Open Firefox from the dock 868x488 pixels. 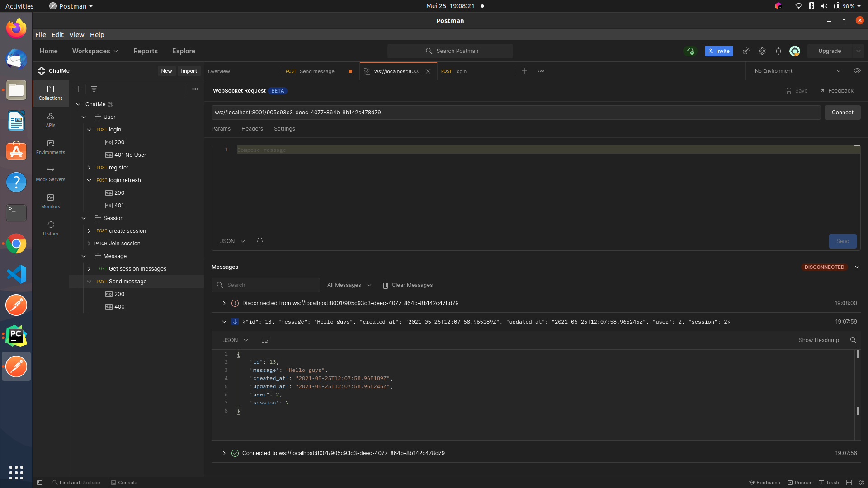coord(16,29)
